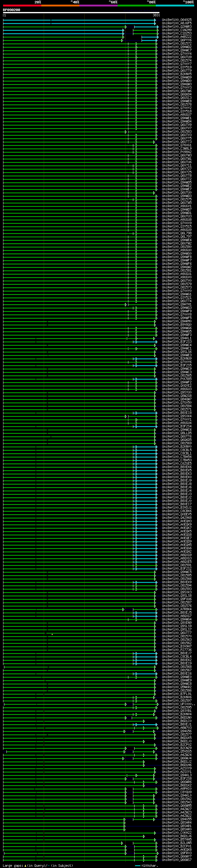197x868 pixels.
Task: Click the cyan ~100% identity legend segment
Action: (175, 6)
